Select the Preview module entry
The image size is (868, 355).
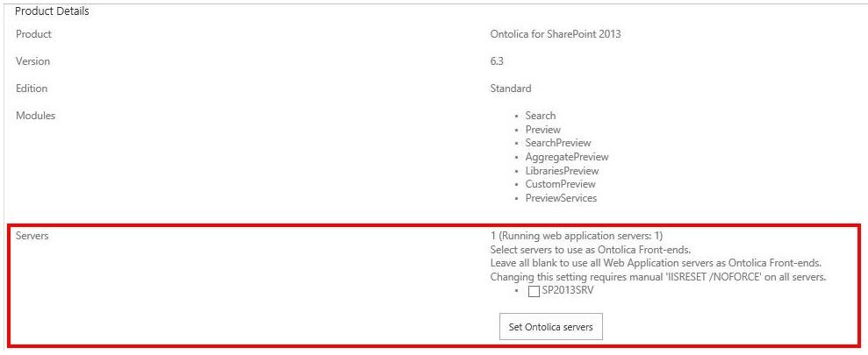[x=543, y=130]
